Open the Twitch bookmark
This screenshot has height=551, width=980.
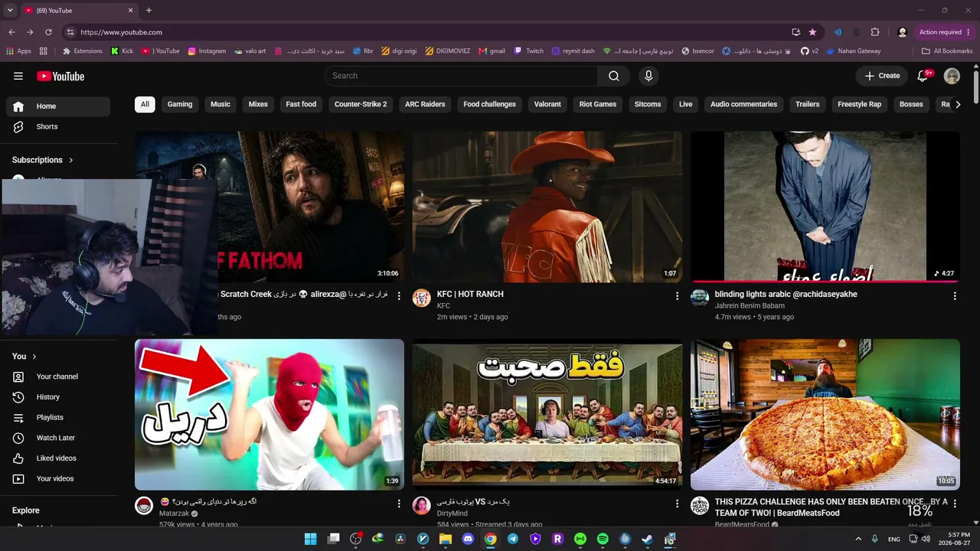pyautogui.click(x=528, y=51)
